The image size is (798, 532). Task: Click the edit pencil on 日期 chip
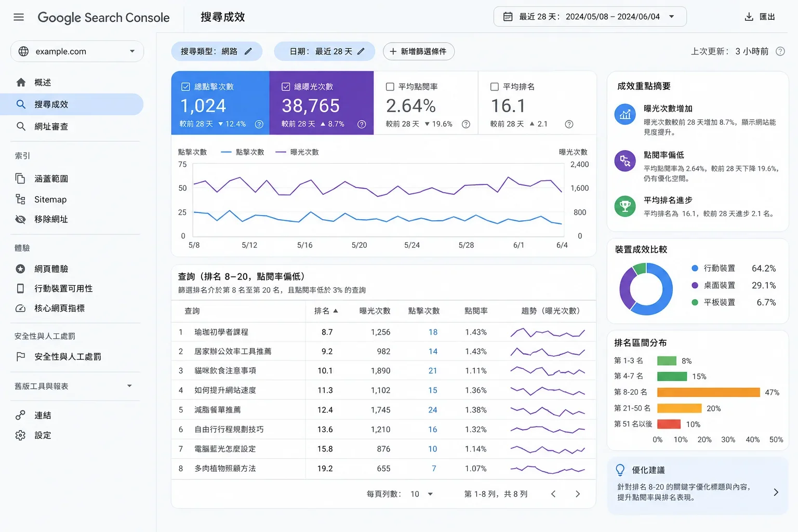click(x=361, y=51)
